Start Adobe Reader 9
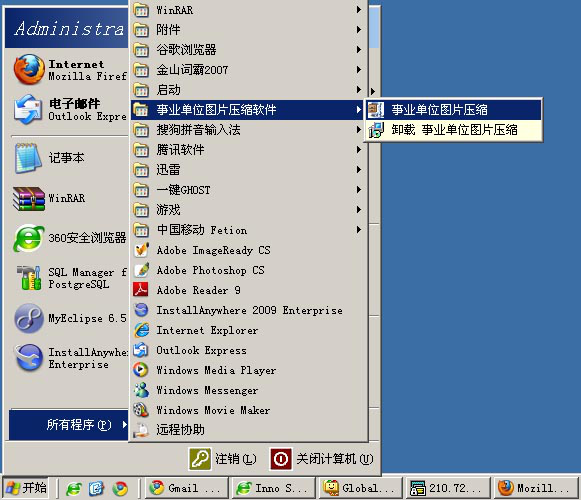The height and width of the screenshot is (500, 581). point(248,290)
